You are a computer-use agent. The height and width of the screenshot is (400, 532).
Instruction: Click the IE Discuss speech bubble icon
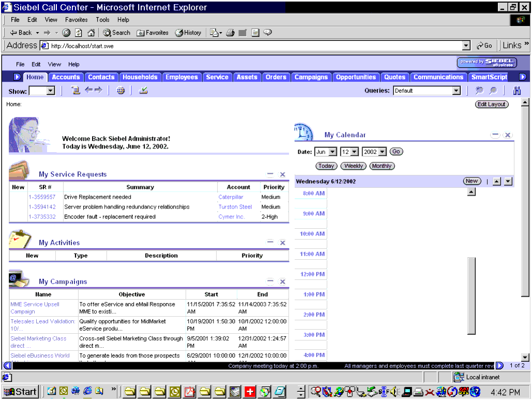[x=268, y=33]
